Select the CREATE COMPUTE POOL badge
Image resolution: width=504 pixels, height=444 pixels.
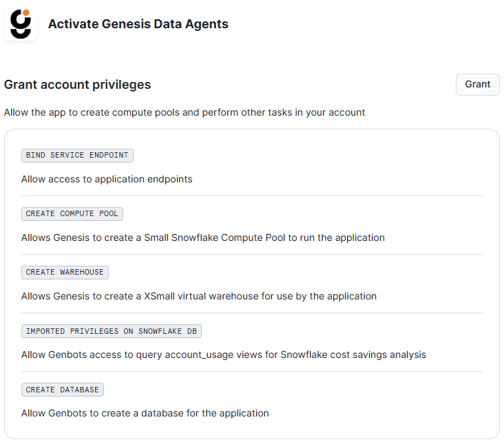pyautogui.click(x=72, y=214)
